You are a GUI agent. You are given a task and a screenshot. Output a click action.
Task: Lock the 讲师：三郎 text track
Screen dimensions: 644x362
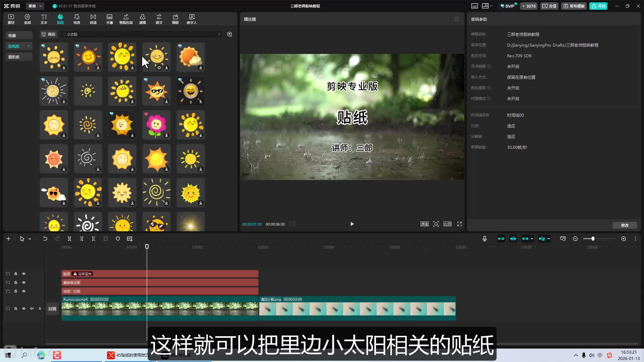[16, 291]
